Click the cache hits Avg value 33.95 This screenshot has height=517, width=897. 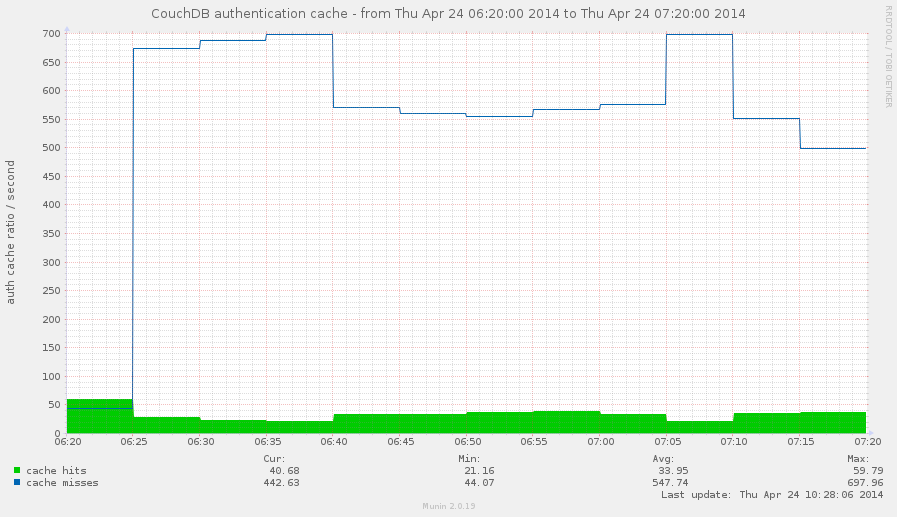point(673,471)
